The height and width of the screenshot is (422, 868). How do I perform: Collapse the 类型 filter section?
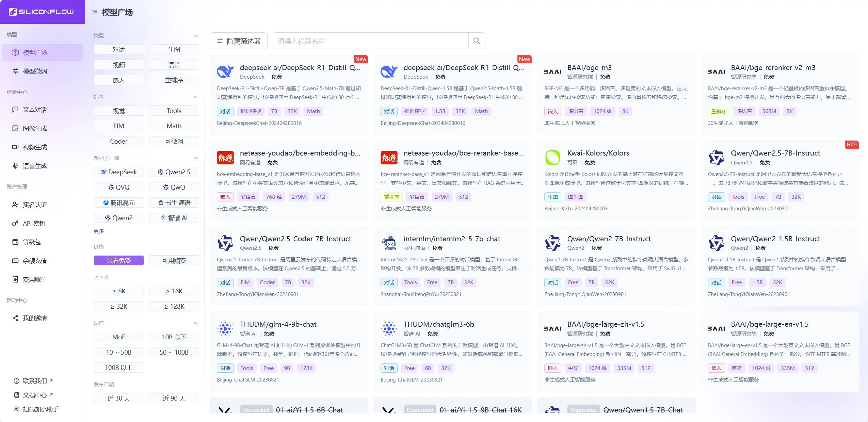click(195, 36)
